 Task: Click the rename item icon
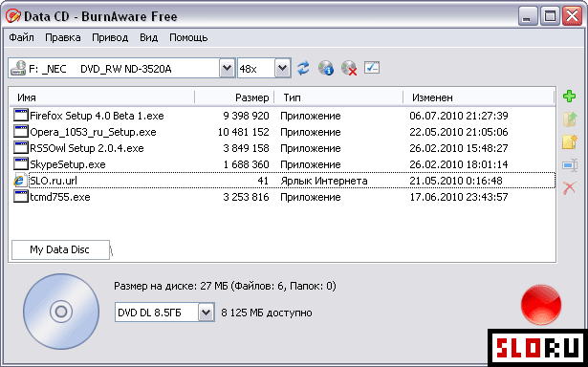(x=570, y=165)
